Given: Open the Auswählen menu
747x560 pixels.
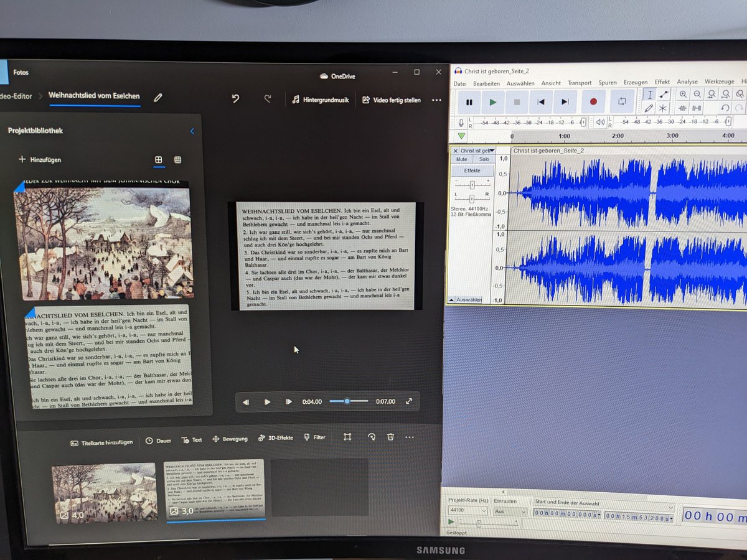Looking at the screenshot, I should pos(520,83).
